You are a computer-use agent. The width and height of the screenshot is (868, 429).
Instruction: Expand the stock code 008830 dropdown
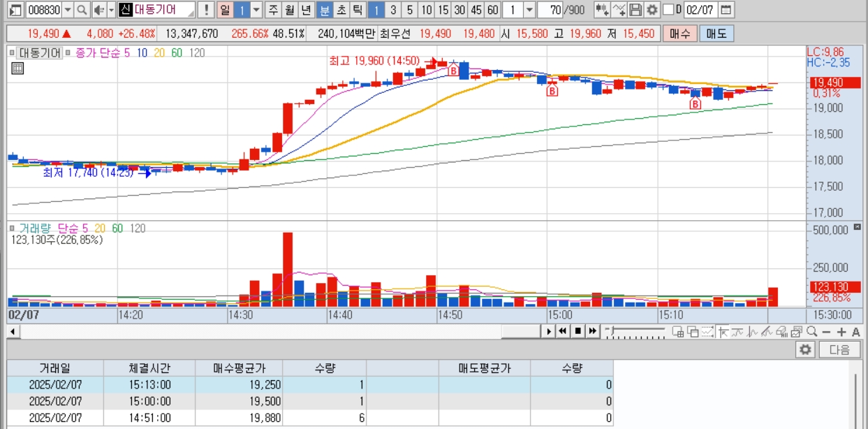point(67,10)
